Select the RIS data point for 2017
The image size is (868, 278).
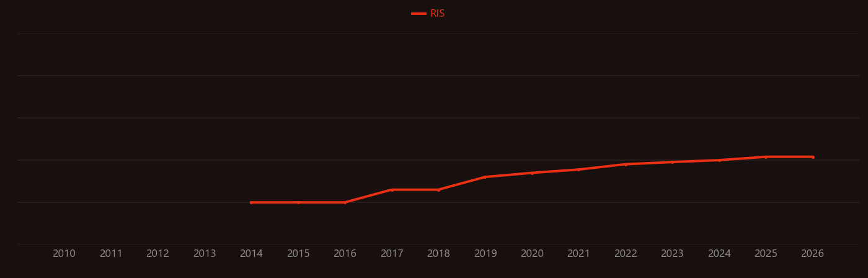click(x=392, y=190)
